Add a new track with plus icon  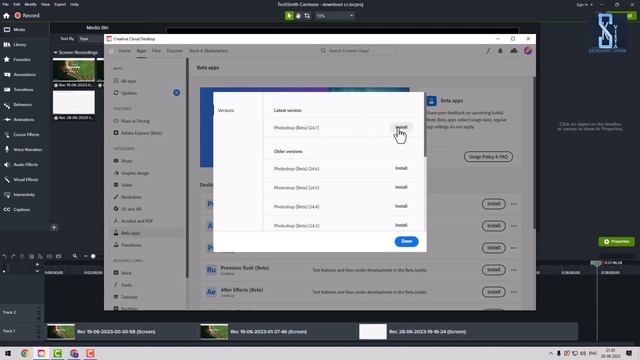[x=37, y=264]
